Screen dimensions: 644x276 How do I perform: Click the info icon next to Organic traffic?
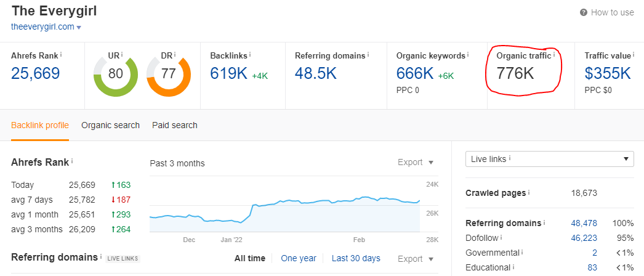(554, 54)
